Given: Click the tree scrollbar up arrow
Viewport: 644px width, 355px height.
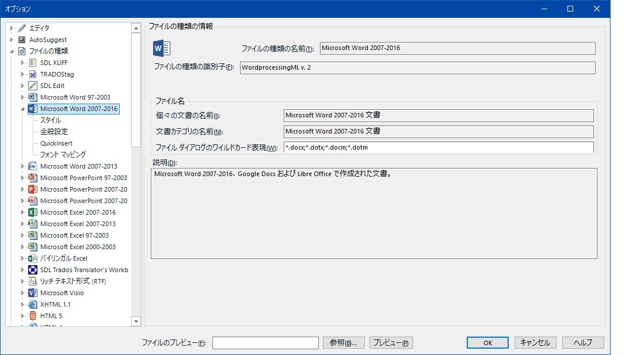Looking at the screenshot, I should click(136, 28).
